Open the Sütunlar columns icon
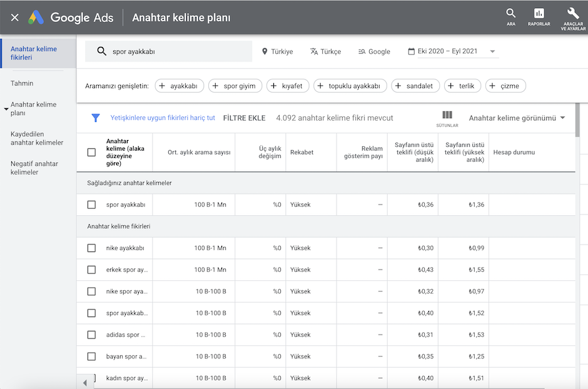588x389 pixels. 447,116
